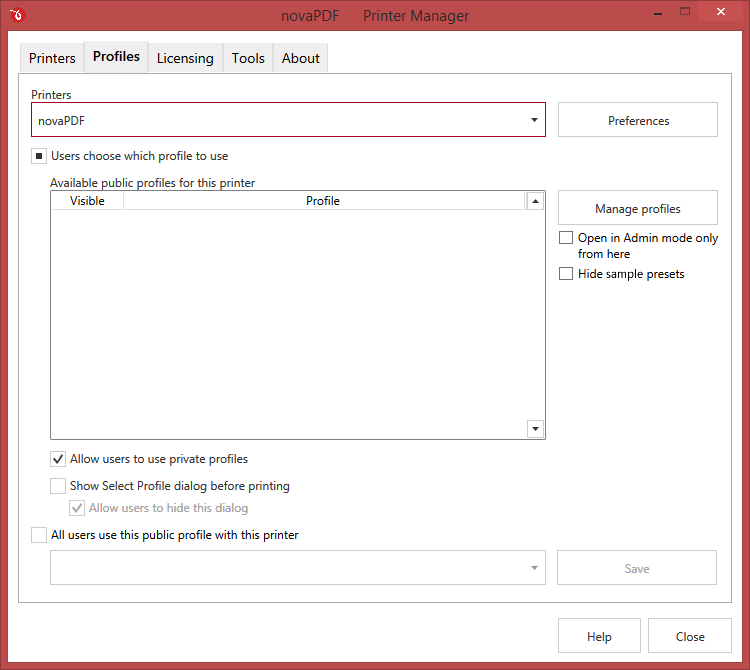
Task: Click the Manage profiles button
Action: (x=638, y=208)
